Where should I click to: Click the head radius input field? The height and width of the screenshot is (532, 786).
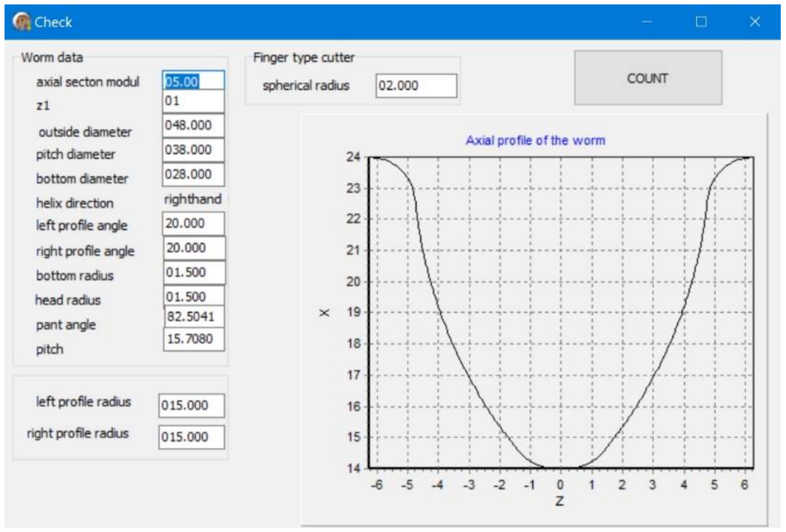point(194,296)
